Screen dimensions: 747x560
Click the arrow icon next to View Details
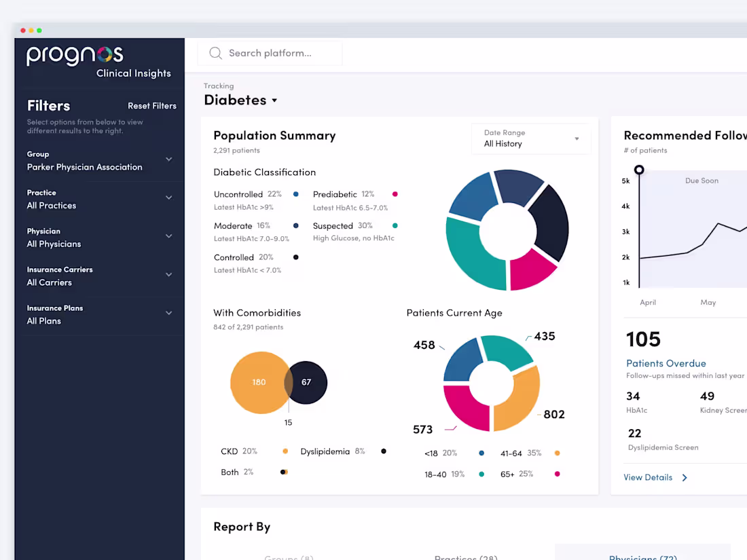686,477
